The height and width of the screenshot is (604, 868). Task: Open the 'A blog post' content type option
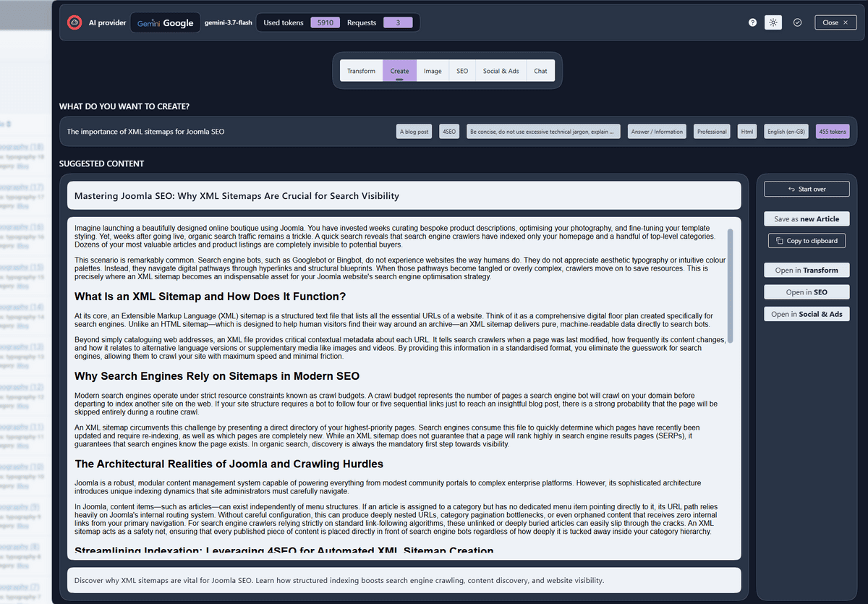click(x=414, y=132)
